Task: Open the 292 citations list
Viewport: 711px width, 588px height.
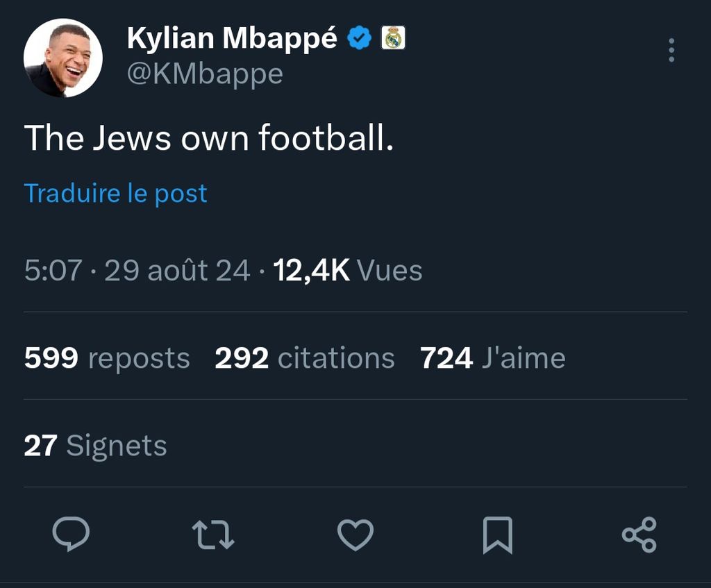Action: (x=304, y=358)
